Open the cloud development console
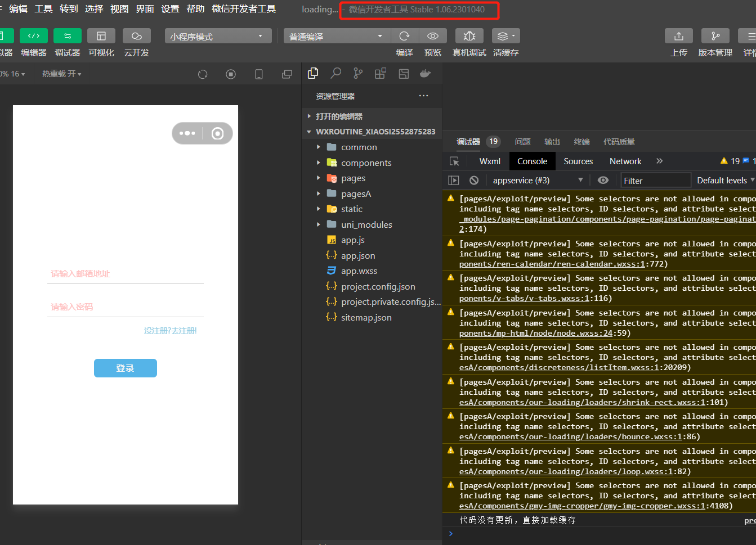The width and height of the screenshot is (756, 545). [x=137, y=36]
